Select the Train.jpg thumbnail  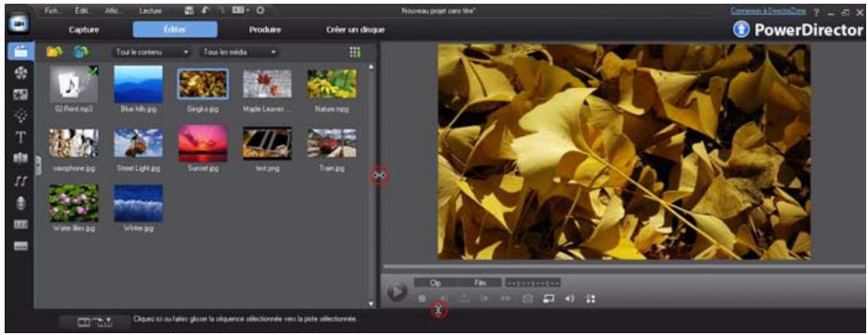coord(332,143)
